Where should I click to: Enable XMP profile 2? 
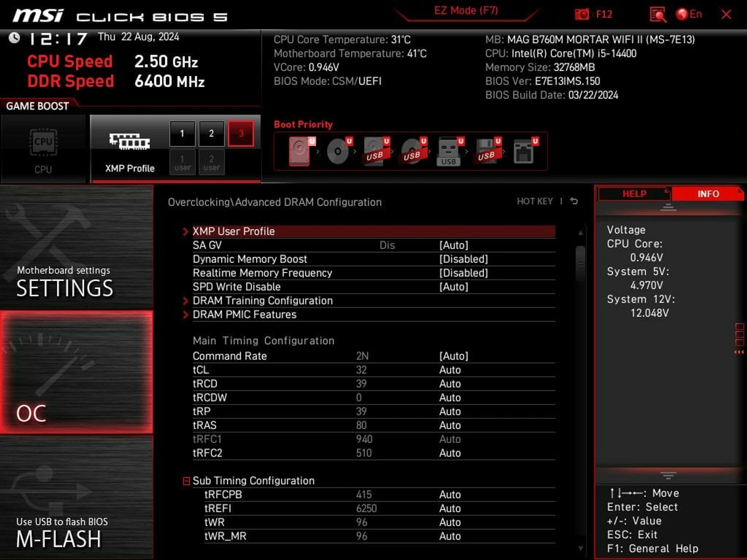[x=211, y=133]
